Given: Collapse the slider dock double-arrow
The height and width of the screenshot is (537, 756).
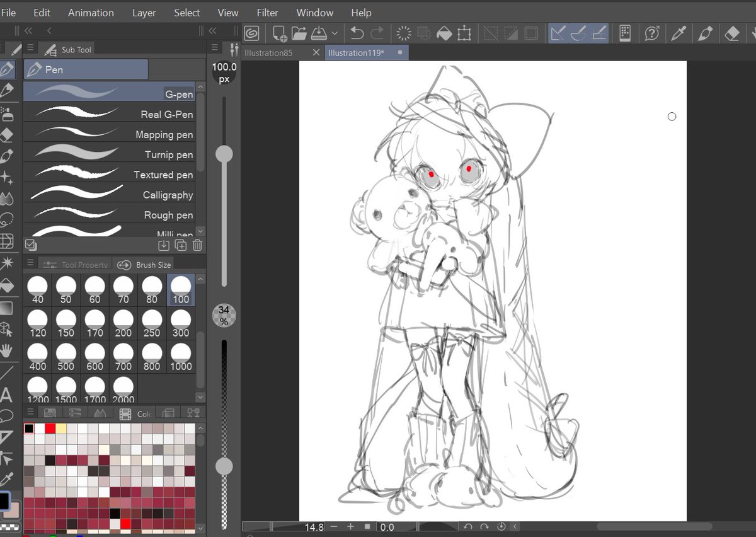Looking at the screenshot, I should (x=212, y=30).
